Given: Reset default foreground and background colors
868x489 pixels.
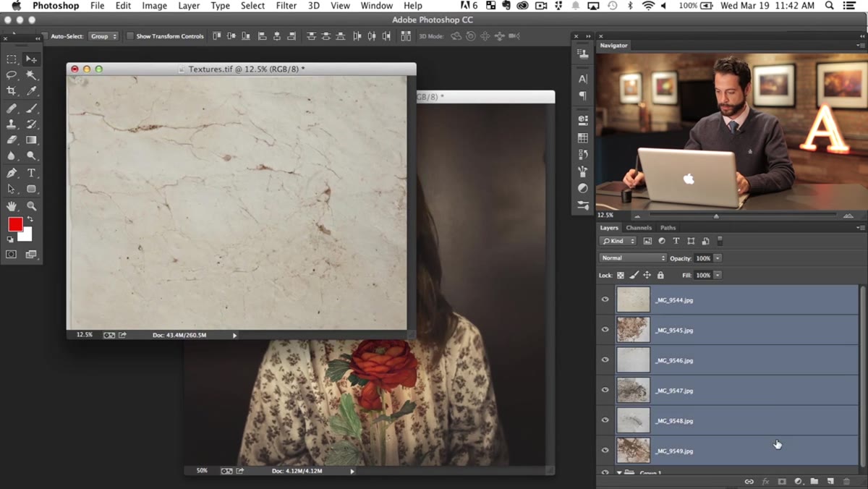Looking at the screenshot, I should click(10, 239).
